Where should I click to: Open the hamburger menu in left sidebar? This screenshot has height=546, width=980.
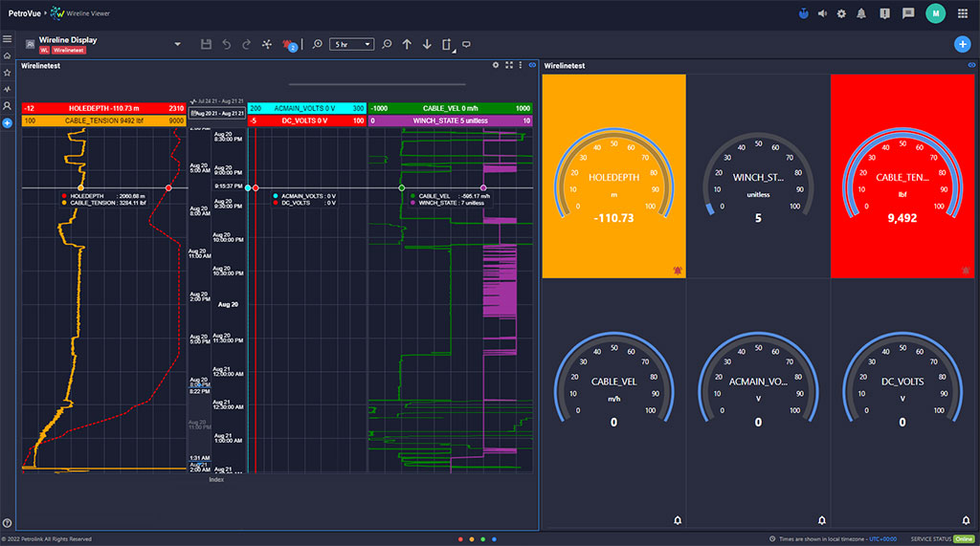[x=7, y=39]
